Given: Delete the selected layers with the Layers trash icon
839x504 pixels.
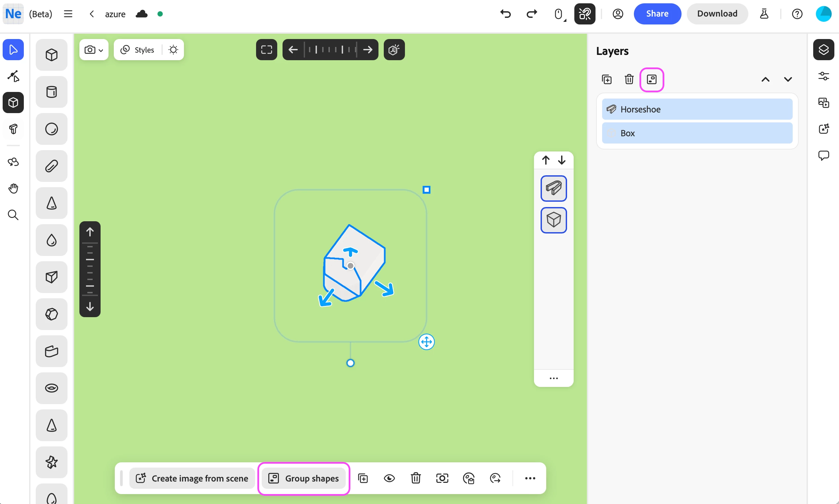Looking at the screenshot, I should (x=629, y=79).
